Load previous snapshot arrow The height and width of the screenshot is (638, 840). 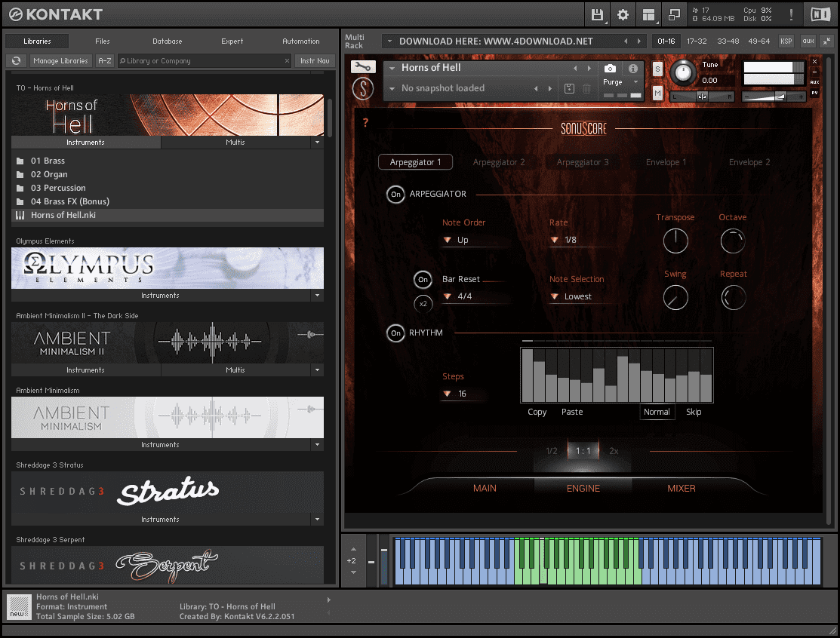[x=536, y=89]
